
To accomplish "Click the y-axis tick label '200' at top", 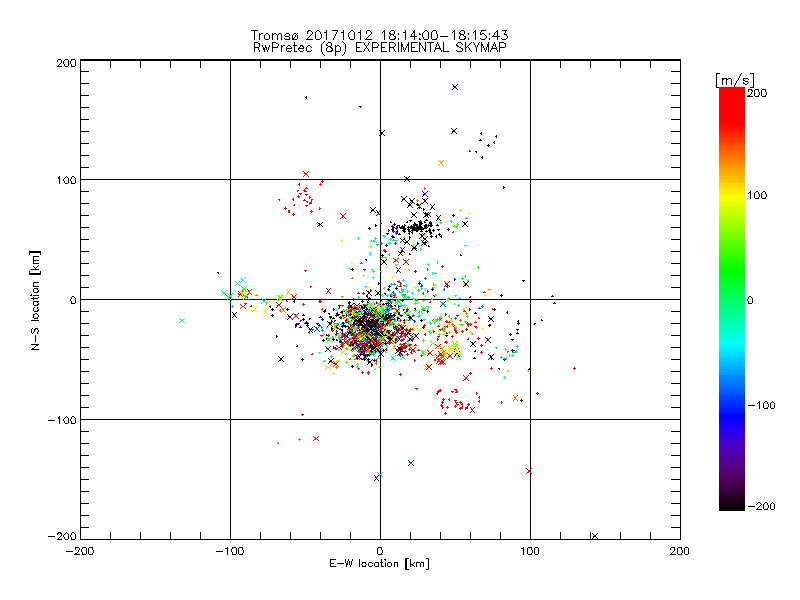I will pyautogui.click(x=66, y=63).
